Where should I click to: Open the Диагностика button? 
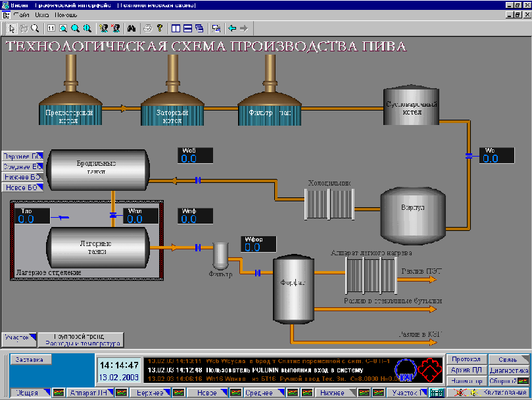508,370
